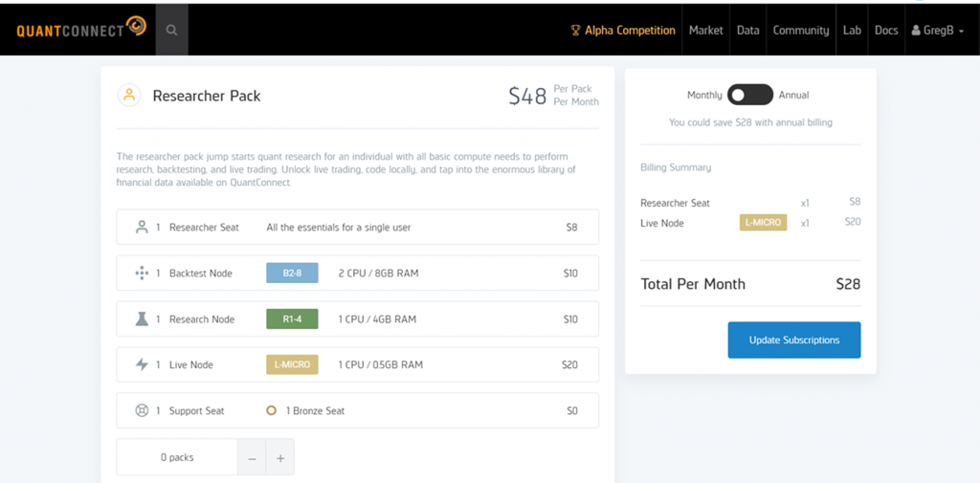
Task: Click the packs quantity field
Action: pyautogui.click(x=177, y=457)
